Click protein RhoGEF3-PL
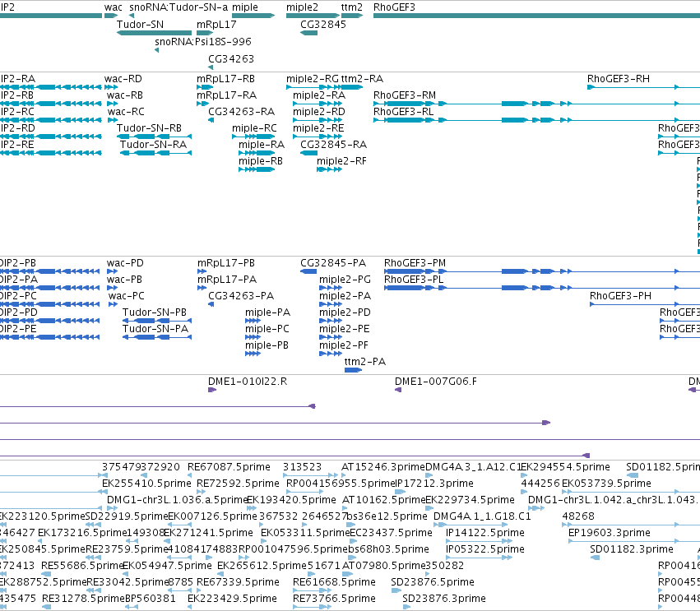The height and width of the screenshot is (611, 700). click(x=414, y=280)
